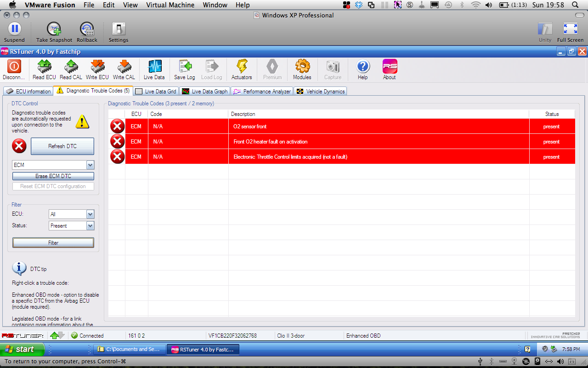
Task: Click Reset ECM DTC configuration button
Action: click(x=53, y=186)
